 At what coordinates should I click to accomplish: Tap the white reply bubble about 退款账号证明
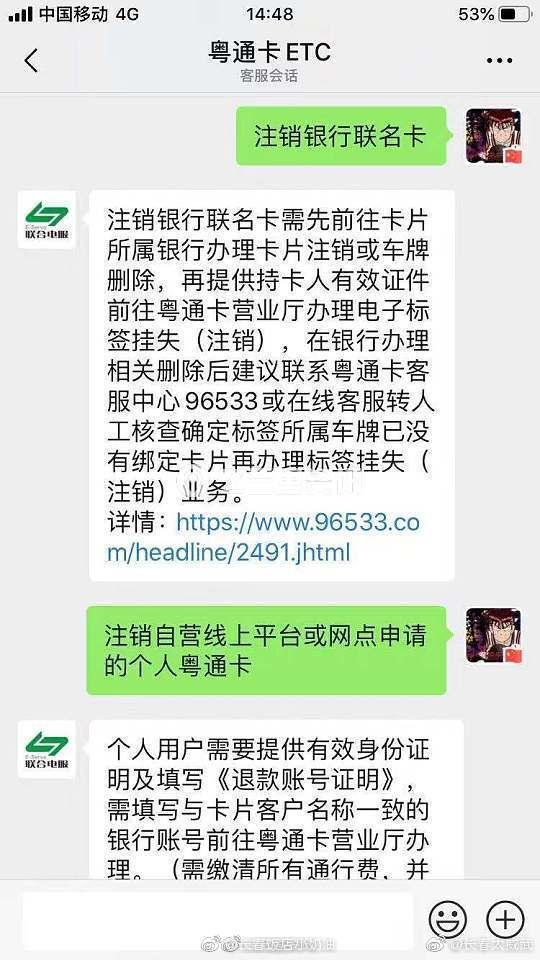[277, 800]
